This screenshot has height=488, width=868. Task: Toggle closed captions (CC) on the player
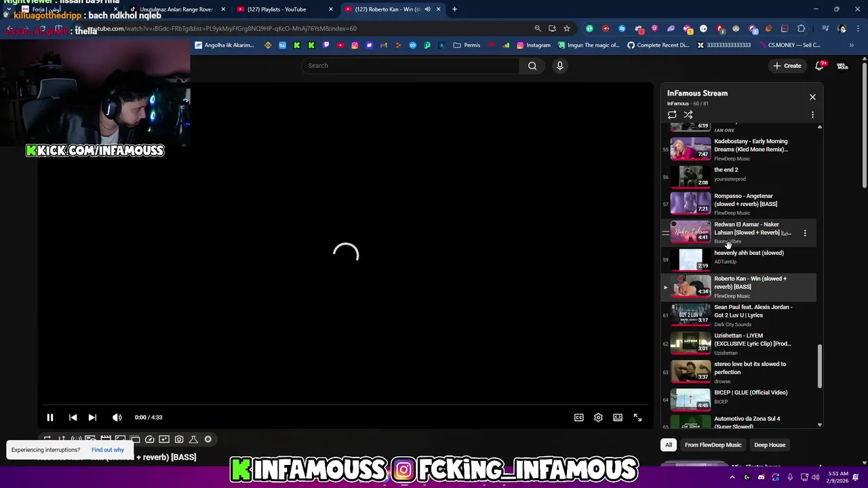579,418
